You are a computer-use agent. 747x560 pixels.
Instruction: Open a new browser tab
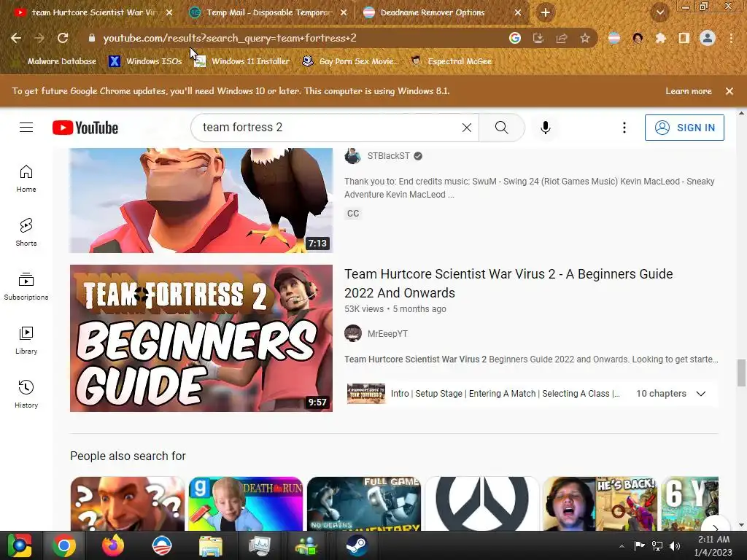point(546,13)
